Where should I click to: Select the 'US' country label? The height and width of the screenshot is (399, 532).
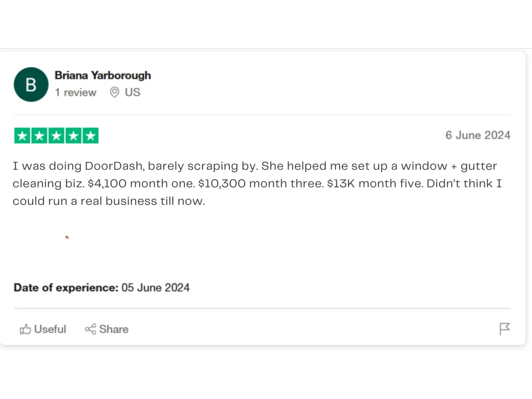tap(133, 92)
